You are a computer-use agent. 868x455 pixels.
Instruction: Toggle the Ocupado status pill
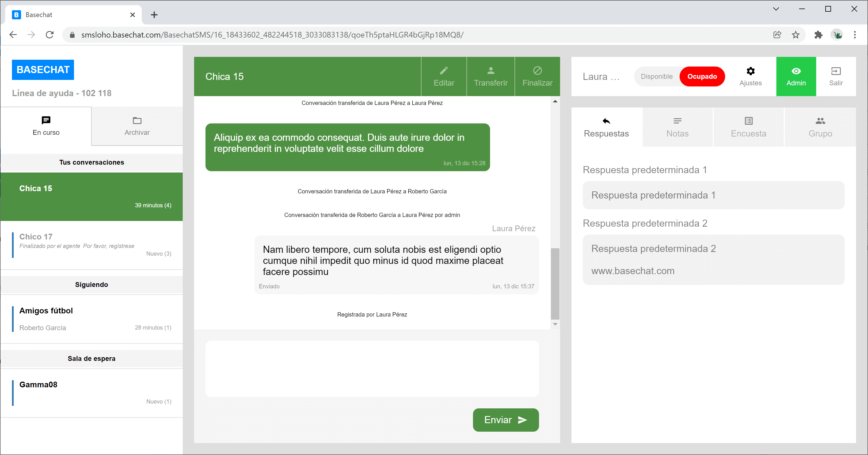pyautogui.click(x=702, y=76)
